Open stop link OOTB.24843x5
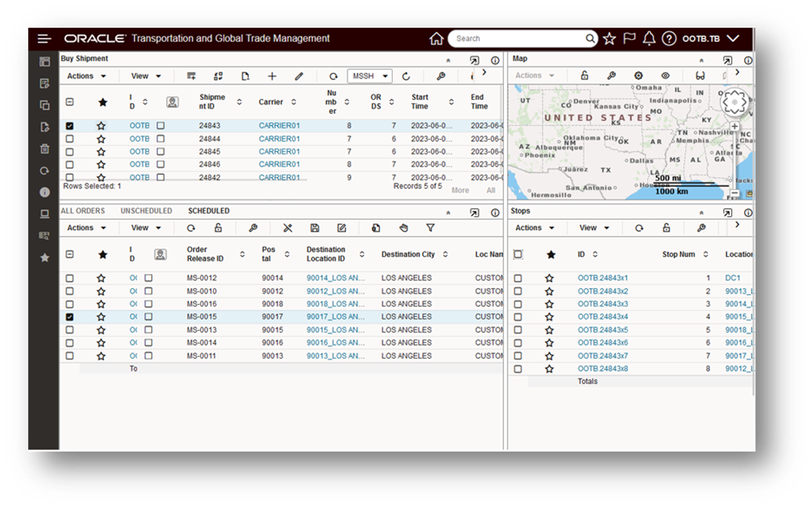This screenshot has height=508, width=812. pos(602,330)
